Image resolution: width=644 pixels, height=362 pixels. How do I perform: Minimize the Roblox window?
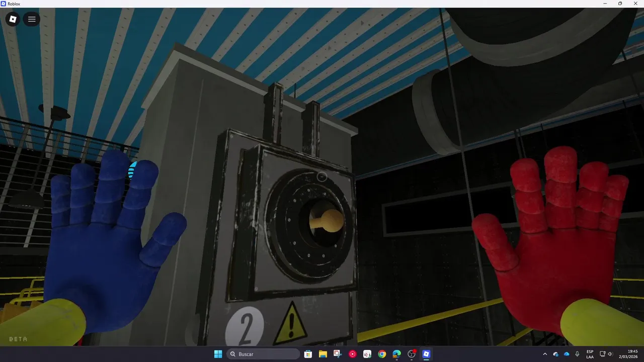coord(605,4)
